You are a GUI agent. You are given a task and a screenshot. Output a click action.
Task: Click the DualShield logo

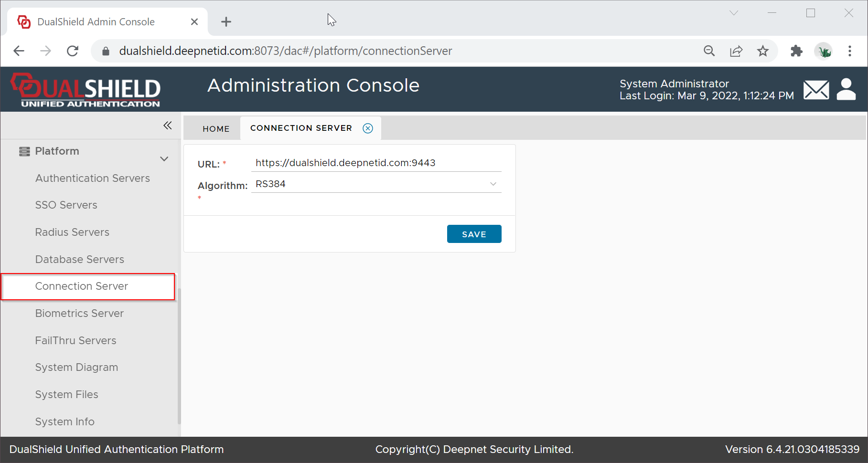[86, 90]
